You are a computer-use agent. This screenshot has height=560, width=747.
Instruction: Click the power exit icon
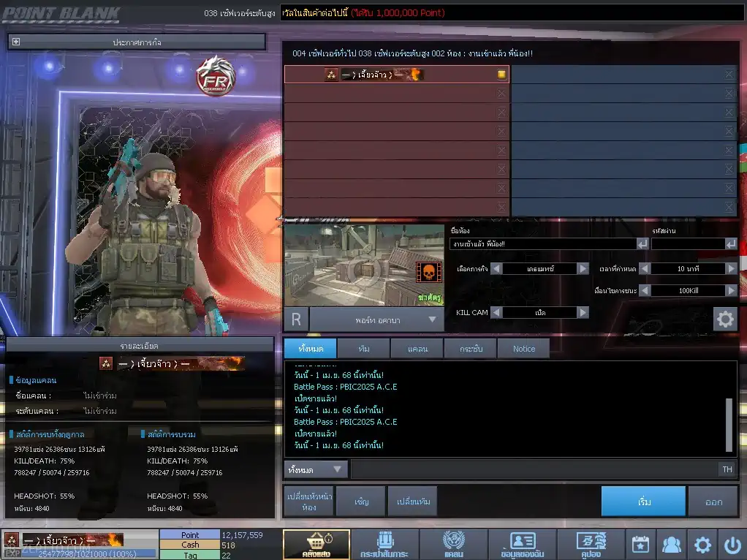pos(732,545)
